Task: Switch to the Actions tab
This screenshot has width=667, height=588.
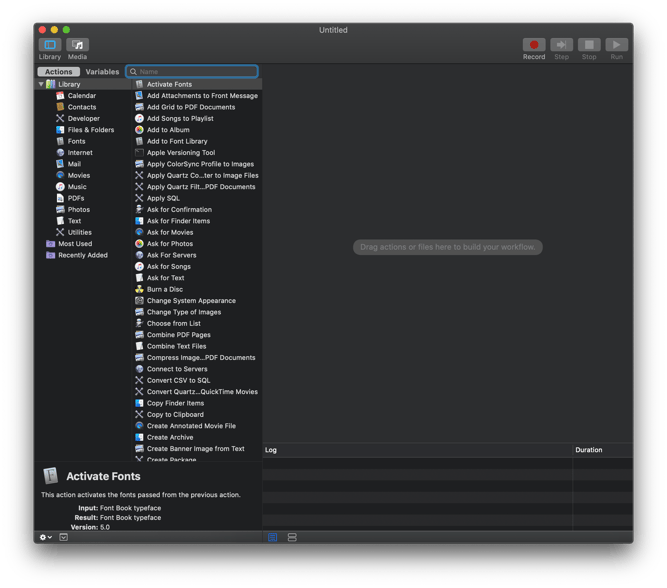Action: coord(59,71)
